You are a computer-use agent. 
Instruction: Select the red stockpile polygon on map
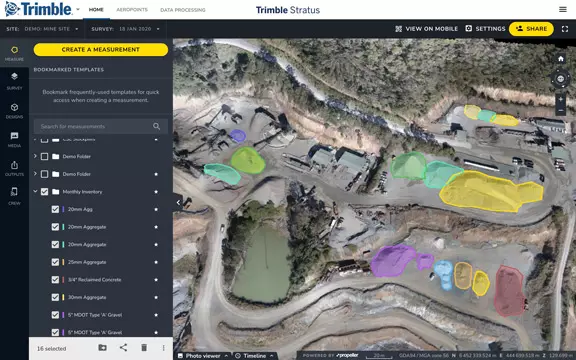click(509, 291)
